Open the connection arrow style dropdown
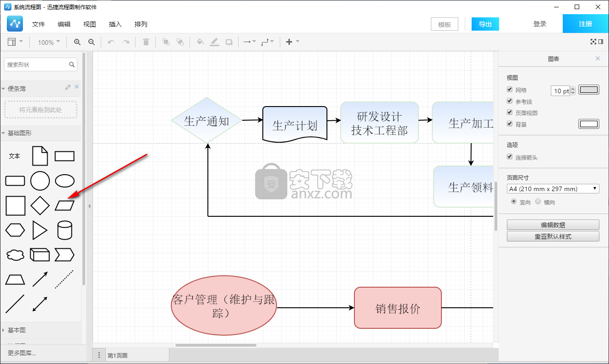This screenshot has width=609, height=364. coord(249,42)
